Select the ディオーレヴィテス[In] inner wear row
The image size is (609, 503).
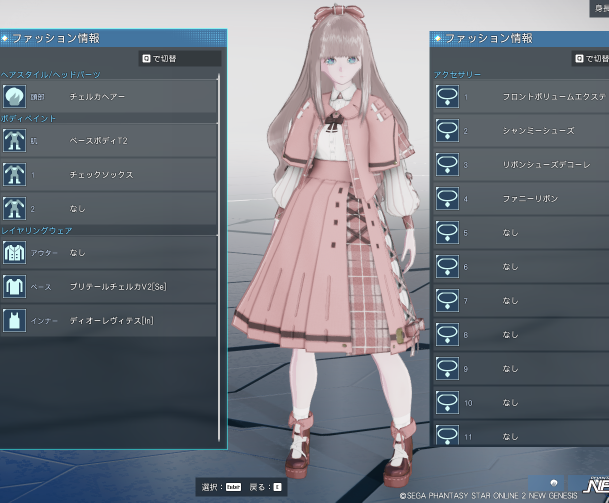pos(109,320)
